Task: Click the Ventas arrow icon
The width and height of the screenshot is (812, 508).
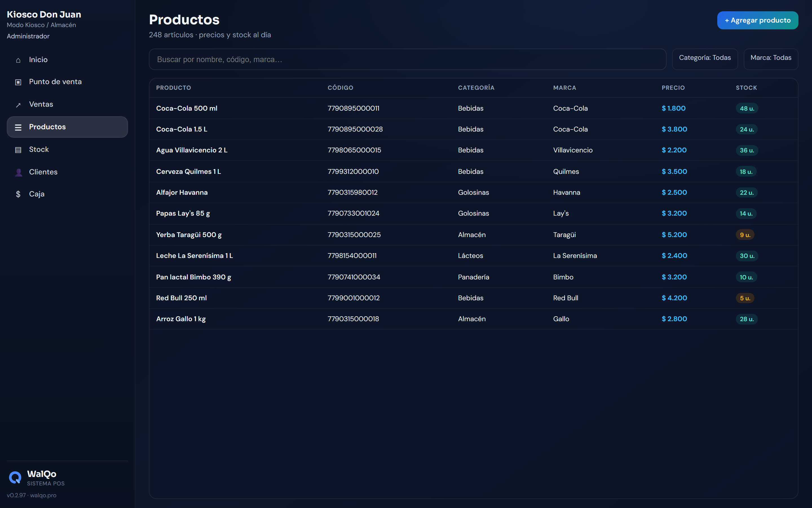Action: click(18, 105)
